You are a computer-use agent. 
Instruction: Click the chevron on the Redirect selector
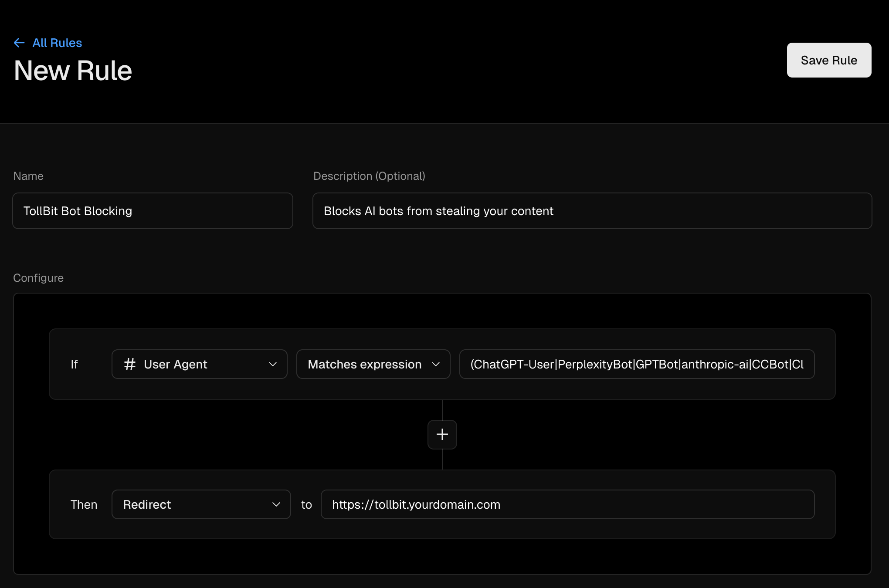[x=276, y=504]
